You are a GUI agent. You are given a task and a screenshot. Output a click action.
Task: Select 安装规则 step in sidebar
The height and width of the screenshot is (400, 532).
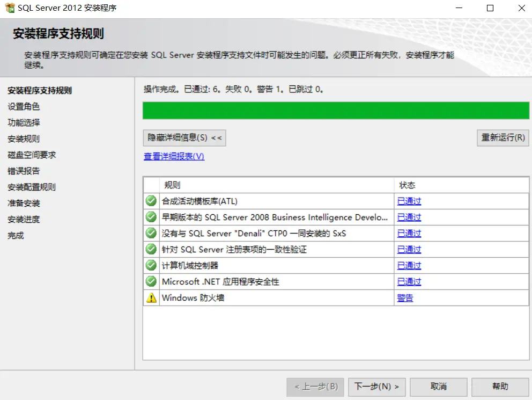tap(24, 139)
